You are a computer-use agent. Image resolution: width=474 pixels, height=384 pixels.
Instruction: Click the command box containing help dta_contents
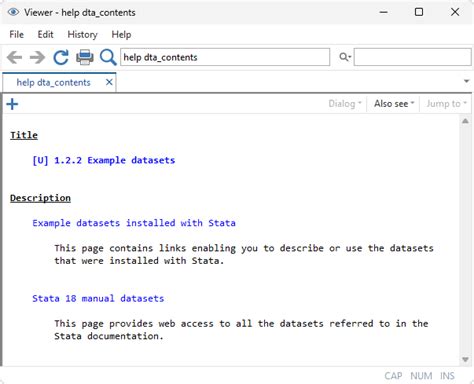pyautogui.click(x=225, y=57)
